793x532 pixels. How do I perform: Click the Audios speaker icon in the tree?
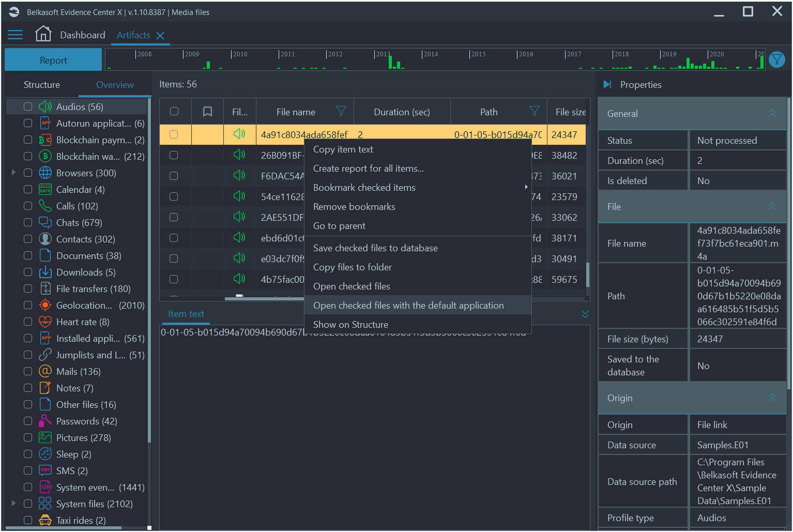coord(45,107)
